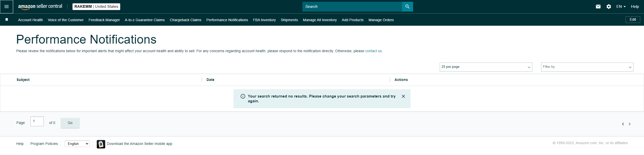Open Program Policies link
The image size is (644, 155).
pyautogui.click(x=44, y=144)
